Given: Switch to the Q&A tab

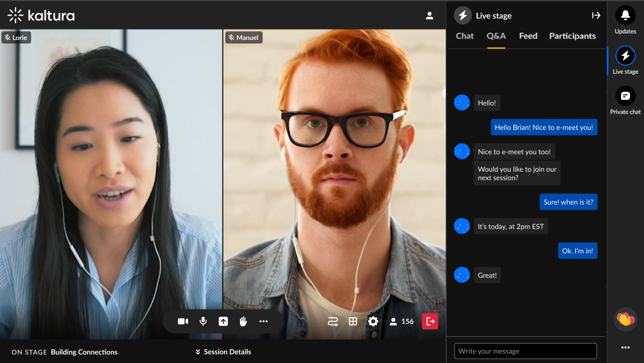Looking at the screenshot, I should pos(496,36).
